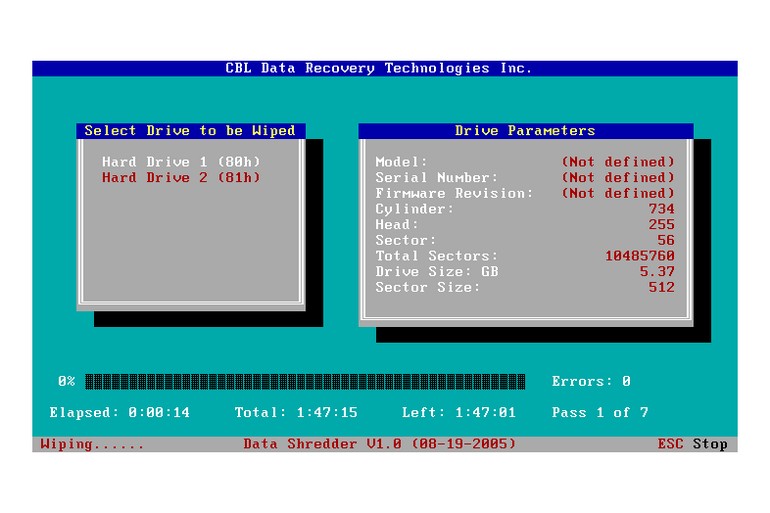This screenshot has width=770, height=513.
Task: Click the Model field value
Action: click(x=618, y=162)
